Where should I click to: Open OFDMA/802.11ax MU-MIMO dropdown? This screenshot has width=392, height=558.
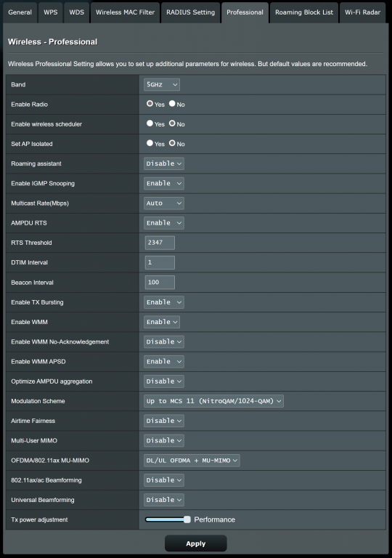192,461
